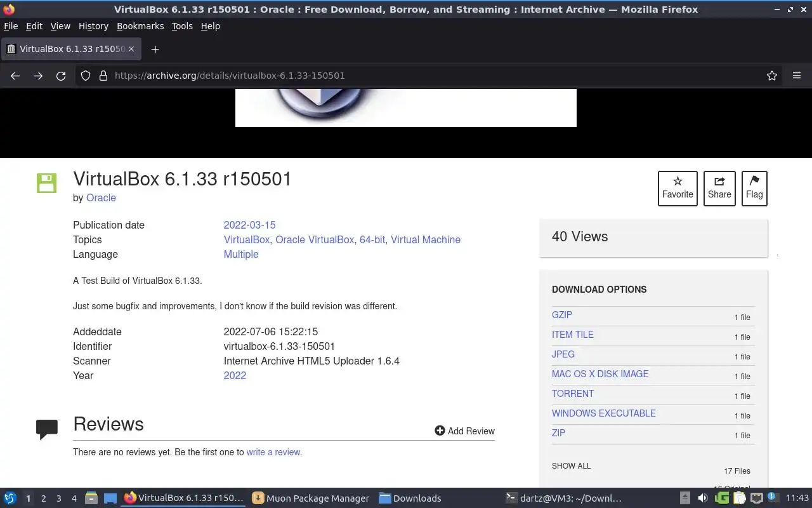Go forward one page
812x508 pixels.
[x=38, y=76]
